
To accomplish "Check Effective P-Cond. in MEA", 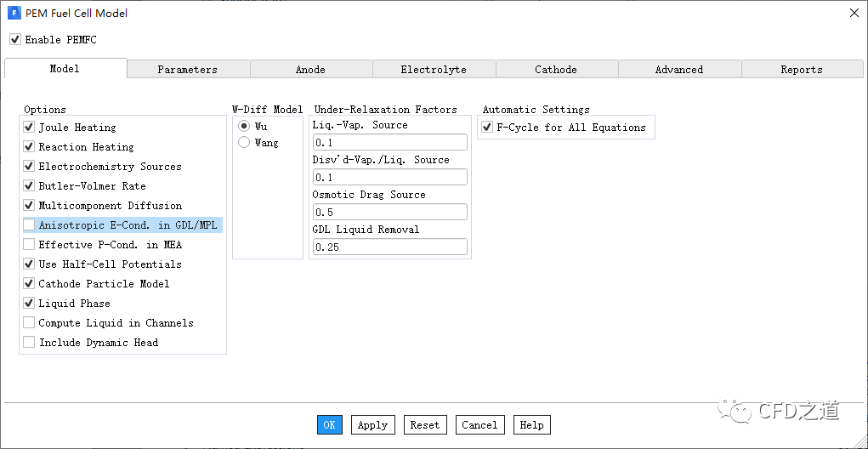I will pyautogui.click(x=29, y=245).
